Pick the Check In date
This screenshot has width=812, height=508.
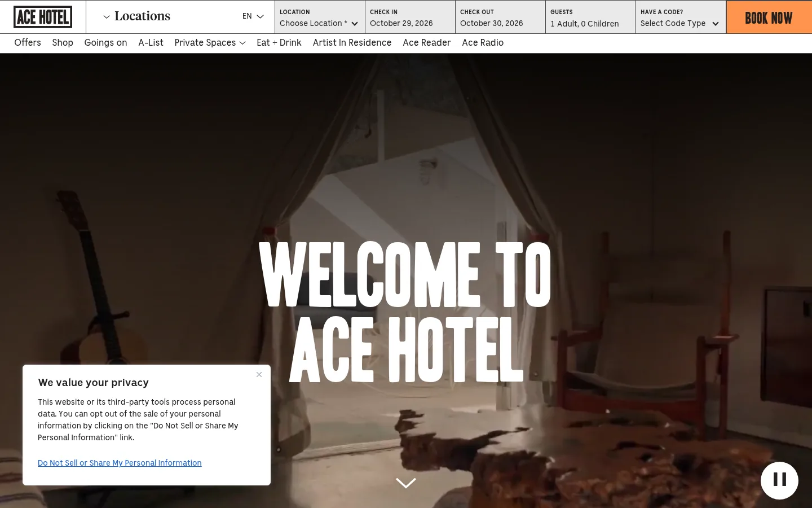click(410, 17)
